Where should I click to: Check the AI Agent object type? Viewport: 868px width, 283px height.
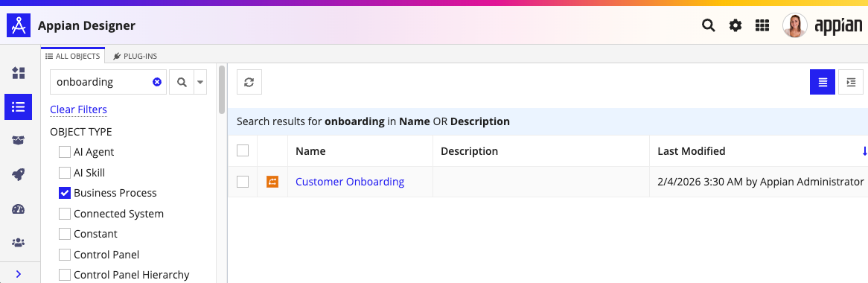pyautogui.click(x=65, y=152)
